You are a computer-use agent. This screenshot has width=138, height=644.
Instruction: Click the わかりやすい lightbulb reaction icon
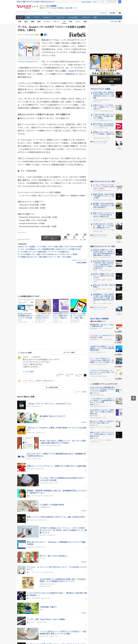pos(74,237)
